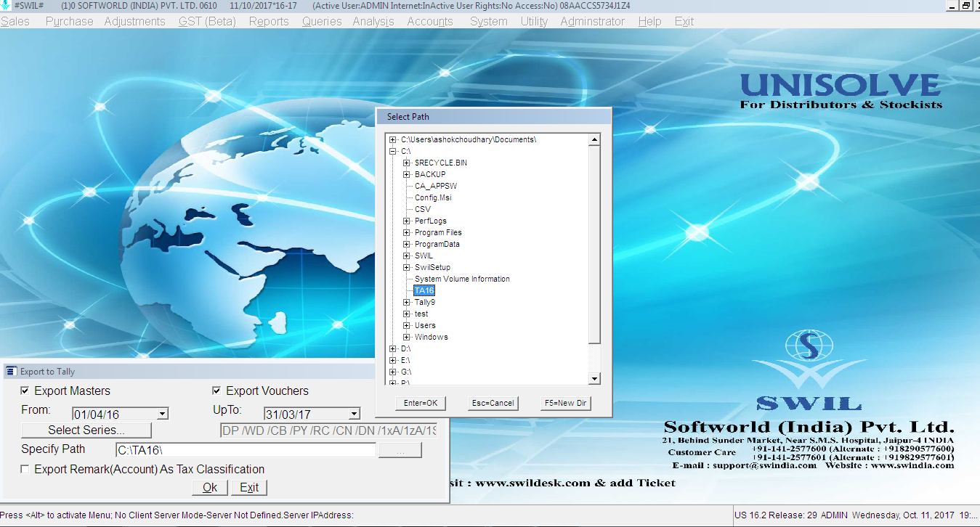Open the UpTo date dropdown
The height and width of the screenshot is (527, 980).
pos(355,414)
